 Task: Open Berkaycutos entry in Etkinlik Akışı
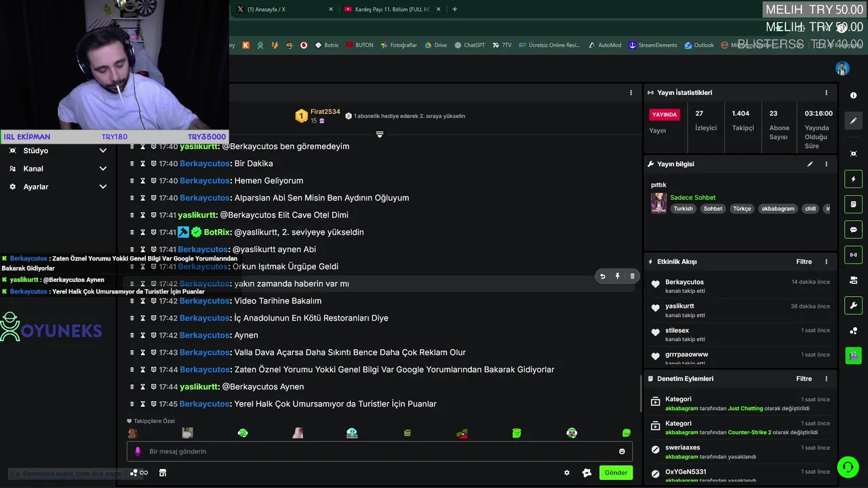(741, 286)
